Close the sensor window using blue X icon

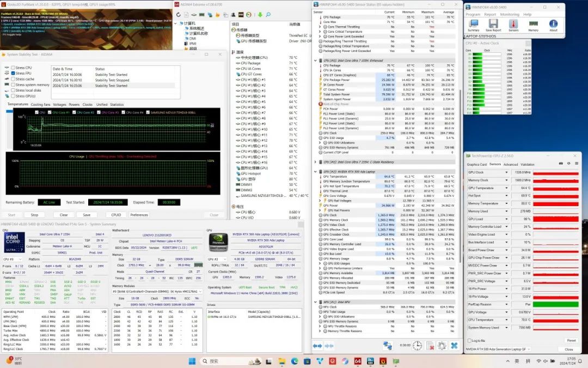454,346
